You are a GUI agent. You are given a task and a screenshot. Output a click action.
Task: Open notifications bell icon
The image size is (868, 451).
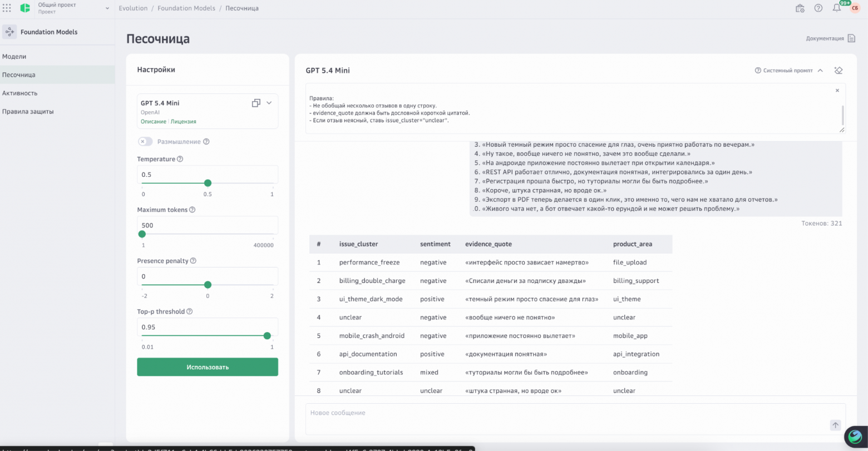pyautogui.click(x=836, y=8)
